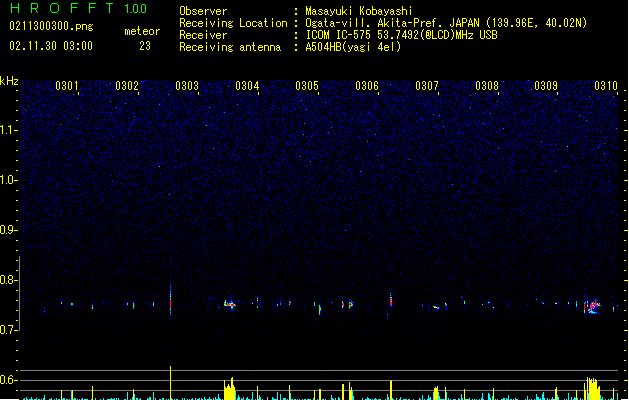This screenshot has height=400, width=629.
Task: Click the 1.0 kHz axis label
Action: pos(8,180)
